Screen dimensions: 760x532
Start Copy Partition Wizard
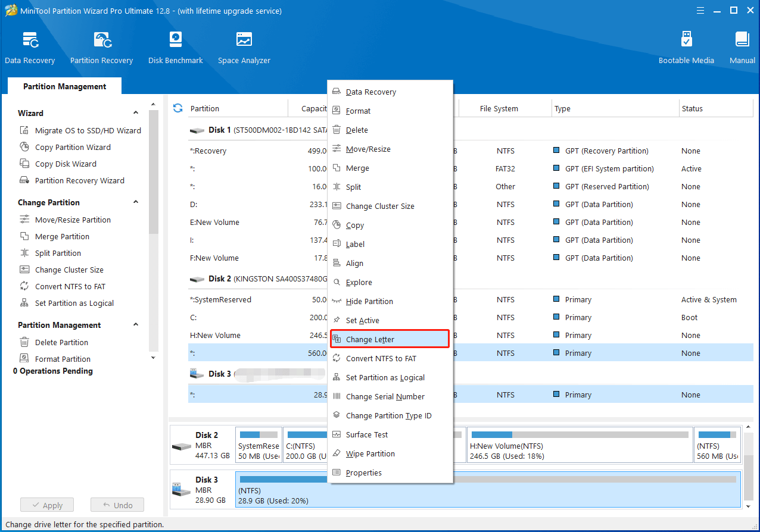[x=66, y=147]
